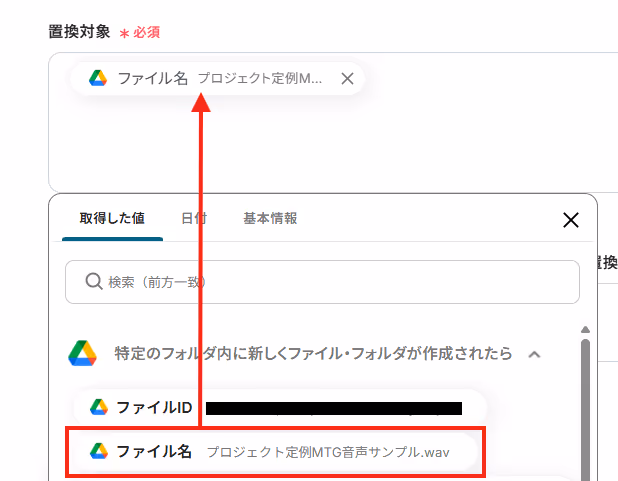
Task: Collapse the 特定のフォルダ内に新しくファイル section chevron
Action: (x=534, y=354)
